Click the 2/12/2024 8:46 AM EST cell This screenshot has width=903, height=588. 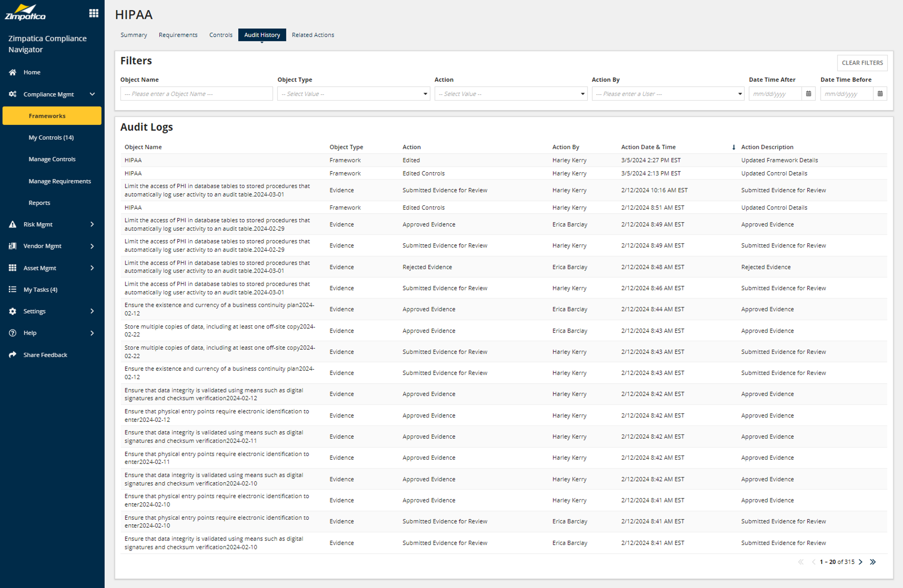[x=653, y=288]
